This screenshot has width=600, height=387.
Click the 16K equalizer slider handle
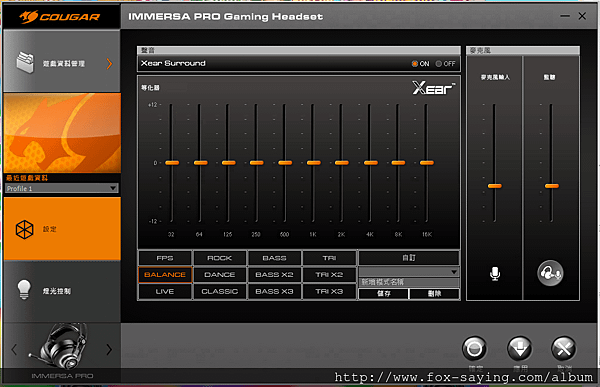click(x=427, y=163)
